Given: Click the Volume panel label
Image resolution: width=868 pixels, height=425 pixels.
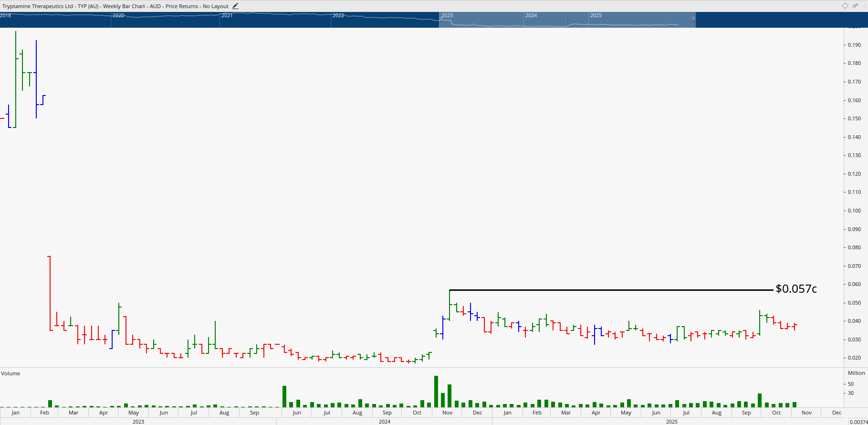Looking at the screenshot, I should pos(10,373).
